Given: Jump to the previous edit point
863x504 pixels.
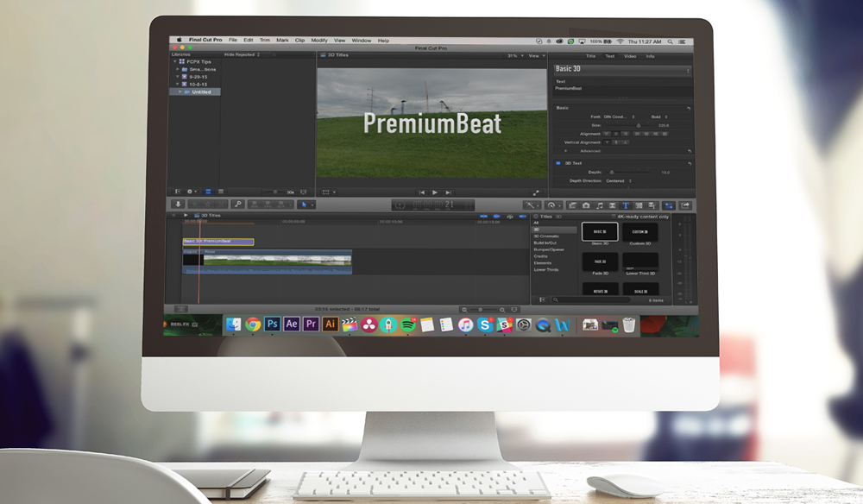Looking at the screenshot, I should tap(422, 192).
